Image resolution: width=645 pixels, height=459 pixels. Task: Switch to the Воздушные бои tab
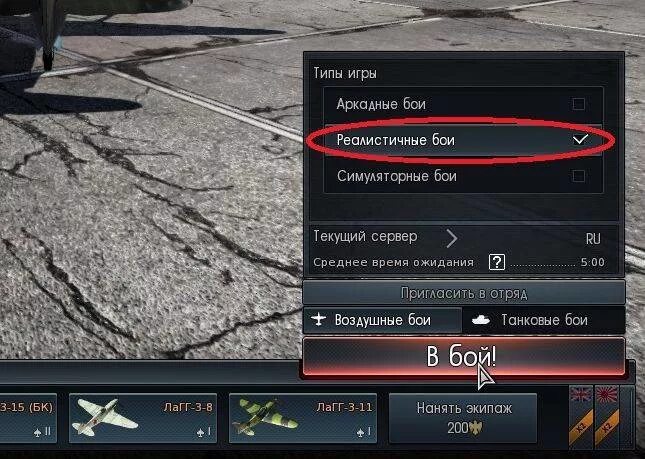[383, 320]
